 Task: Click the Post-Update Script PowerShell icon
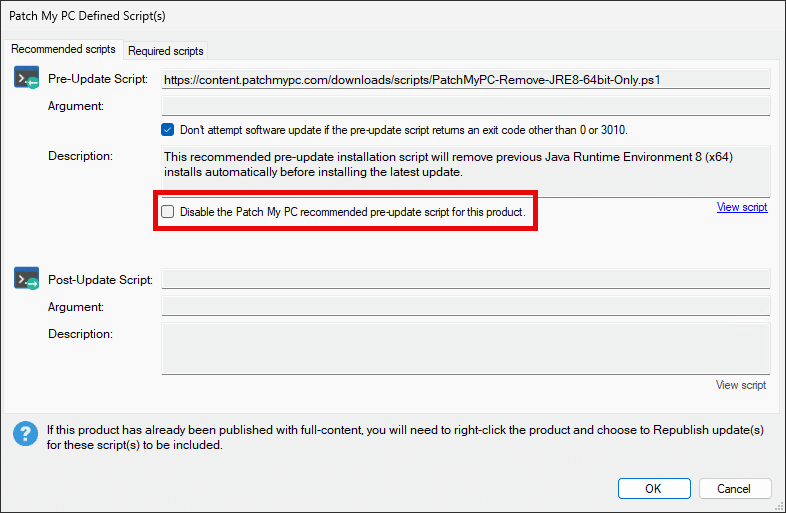[x=26, y=278]
